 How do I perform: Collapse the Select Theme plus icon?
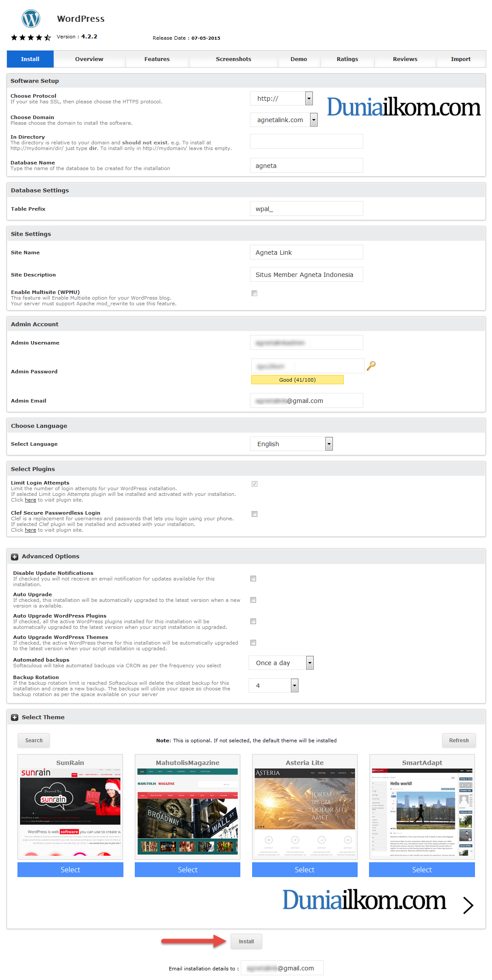click(x=15, y=717)
